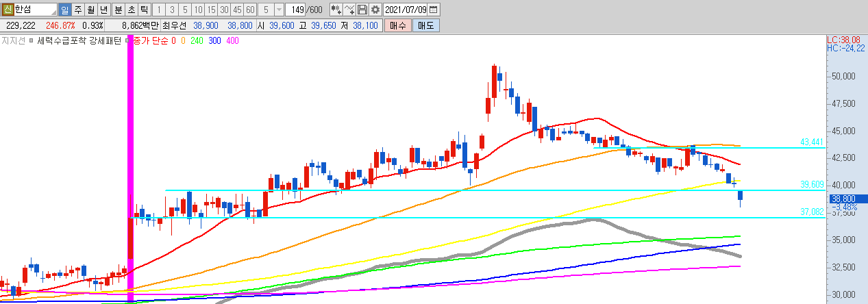Image resolution: width=868 pixels, height=304 pixels.
Task: Click the add line overlay icon
Action: click(x=349, y=10)
